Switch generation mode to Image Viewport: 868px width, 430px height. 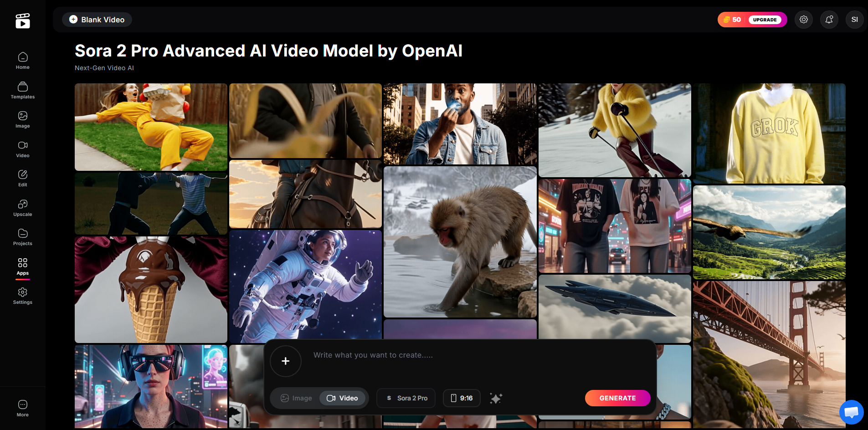(x=296, y=398)
